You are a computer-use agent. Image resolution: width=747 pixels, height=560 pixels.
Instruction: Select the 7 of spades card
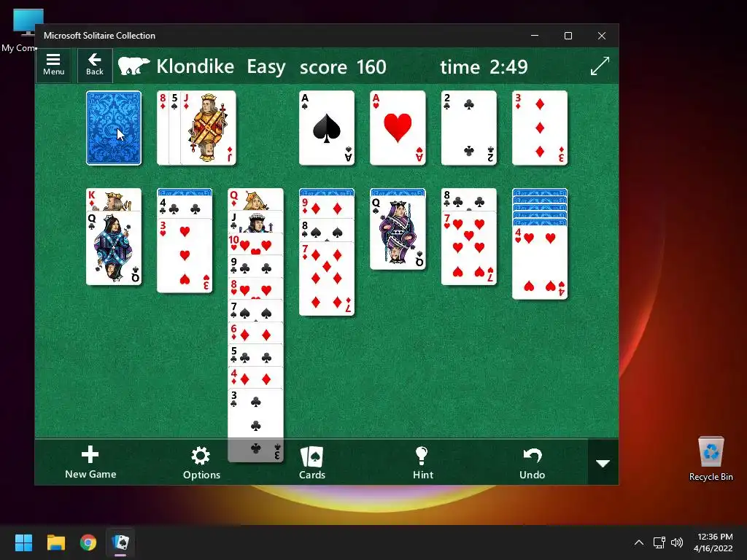pyautogui.click(x=256, y=311)
